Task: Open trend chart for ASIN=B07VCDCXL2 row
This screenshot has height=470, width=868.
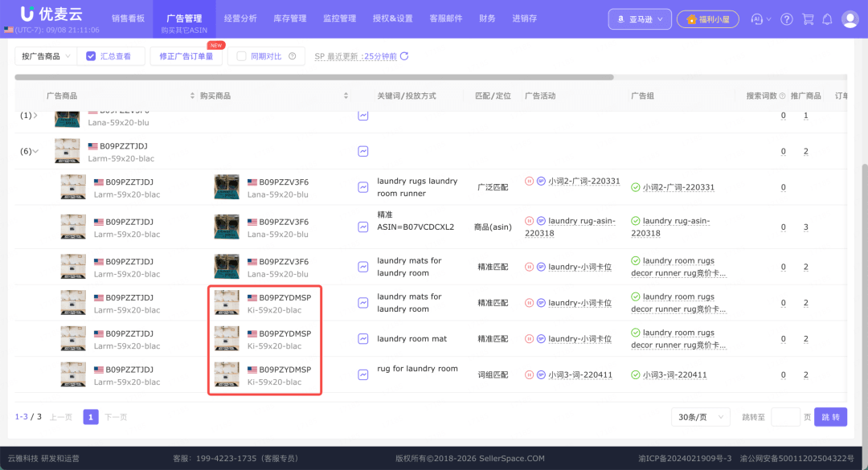Action: click(363, 227)
